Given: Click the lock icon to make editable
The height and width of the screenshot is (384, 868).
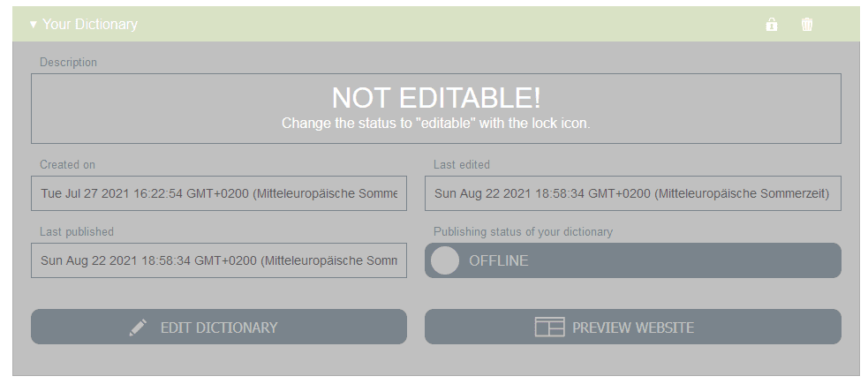Looking at the screenshot, I should point(772,25).
